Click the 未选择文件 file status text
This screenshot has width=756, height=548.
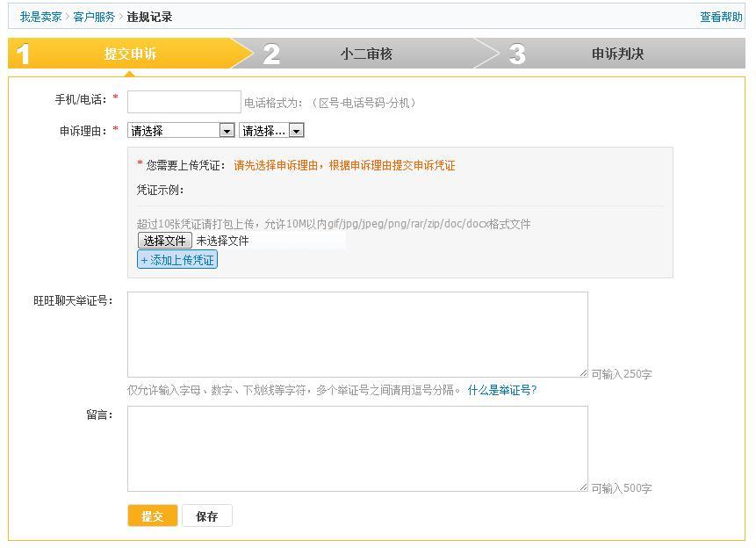pyautogui.click(x=223, y=241)
